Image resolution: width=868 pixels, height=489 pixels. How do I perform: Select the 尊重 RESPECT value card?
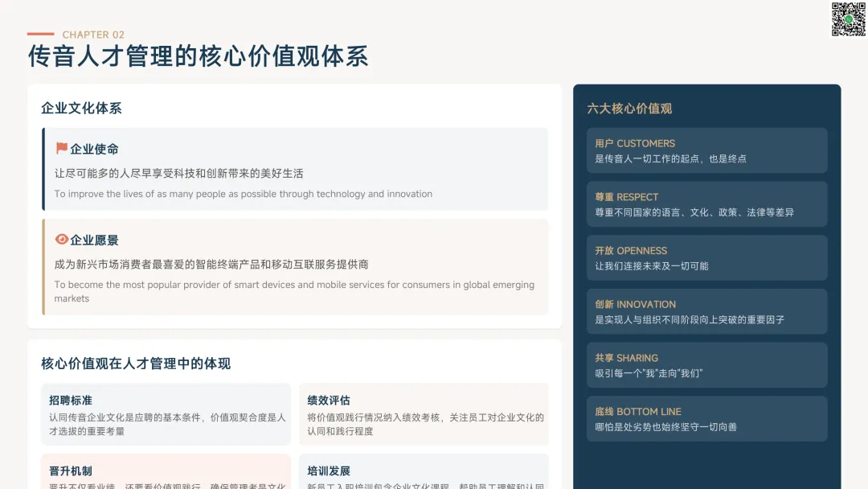[x=707, y=204]
